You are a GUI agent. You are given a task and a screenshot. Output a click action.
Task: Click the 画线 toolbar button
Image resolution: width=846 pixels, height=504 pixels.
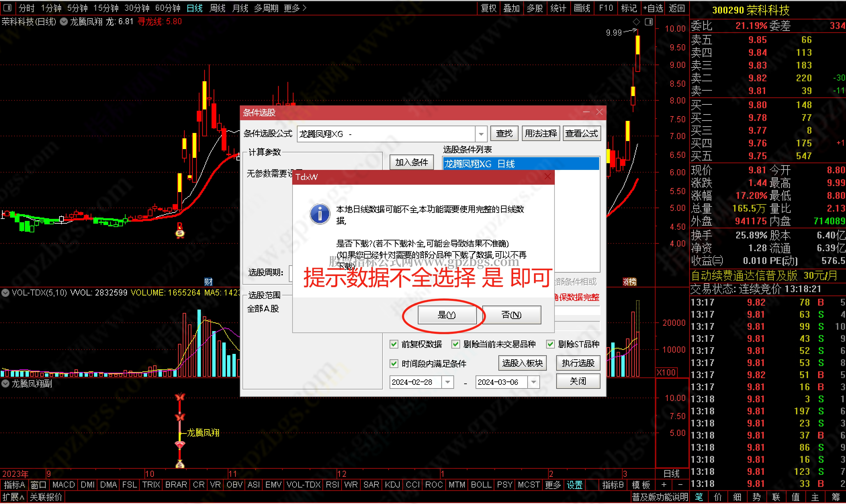[582, 8]
